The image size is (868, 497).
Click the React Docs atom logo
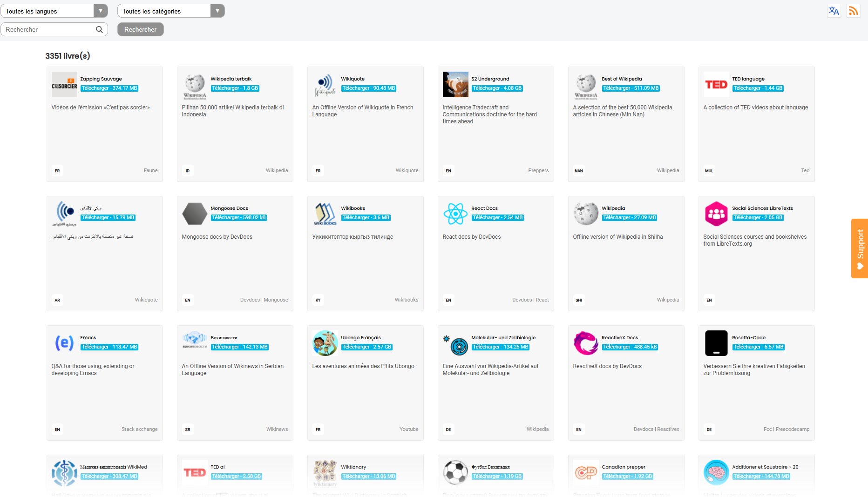click(x=455, y=214)
